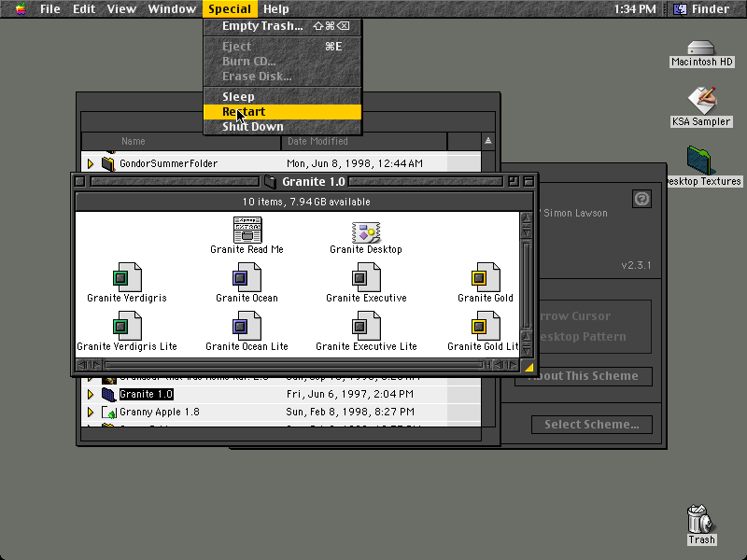Click the GondorSummerFolder folder icon
The image size is (747, 560).
(x=108, y=163)
